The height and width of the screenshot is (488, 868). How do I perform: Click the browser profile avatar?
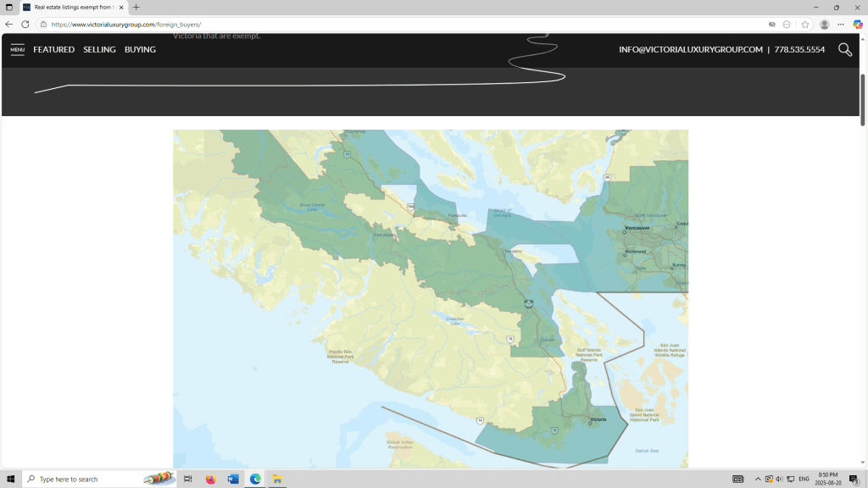click(x=824, y=25)
